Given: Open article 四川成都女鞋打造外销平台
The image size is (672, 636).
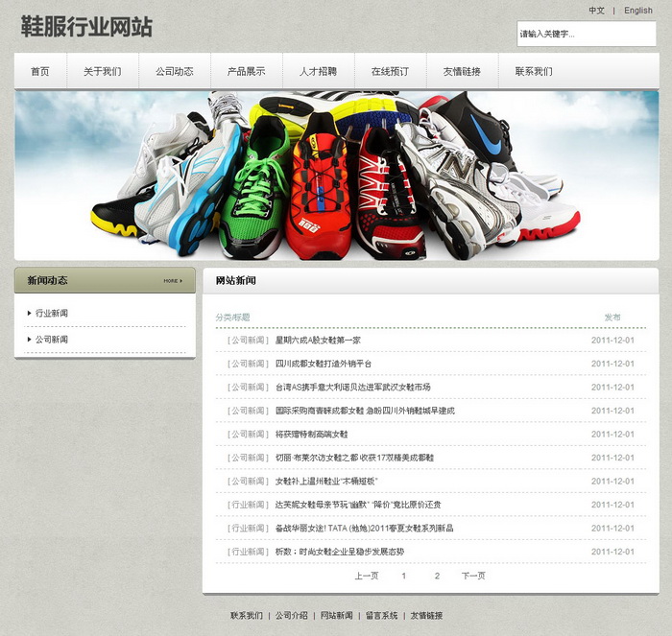Looking at the screenshot, I should [324, 364].
